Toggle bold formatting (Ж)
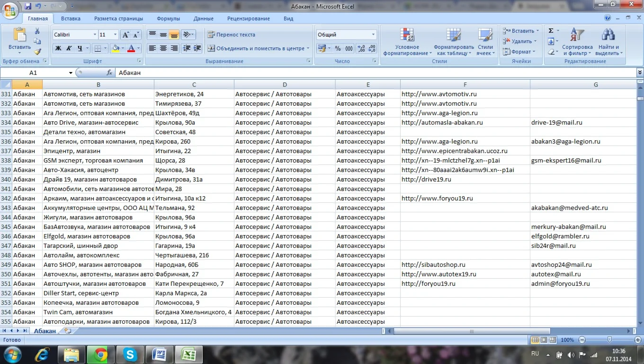 tap(58, 48)
